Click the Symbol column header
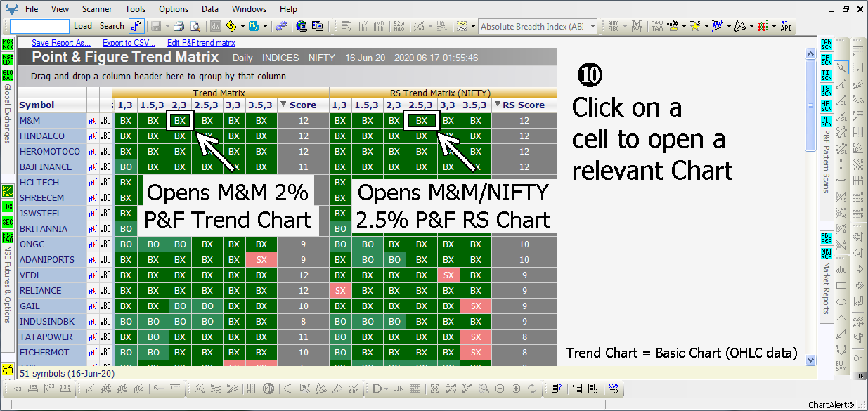 pyautogui.click(x=51, y=105)
